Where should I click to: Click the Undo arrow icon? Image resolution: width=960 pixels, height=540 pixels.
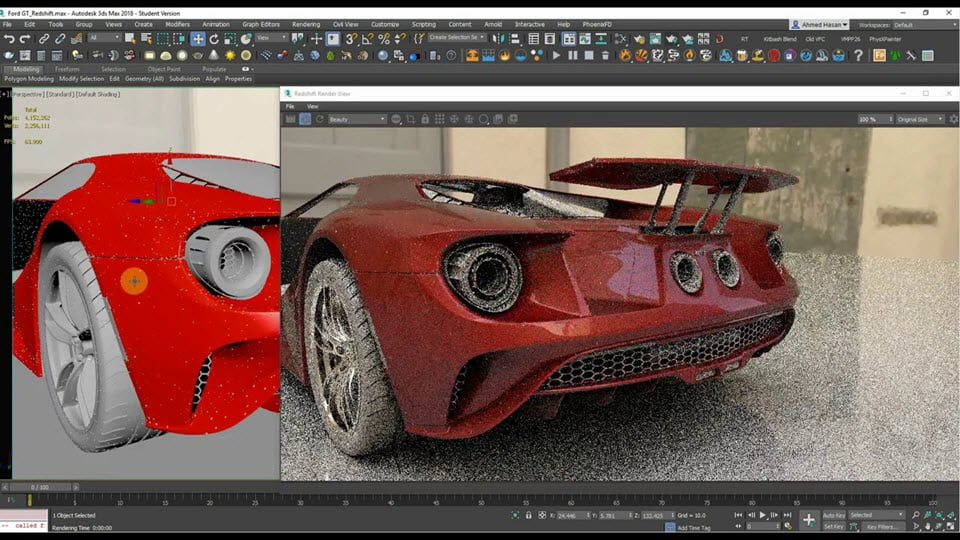click(x=9, y=39)
